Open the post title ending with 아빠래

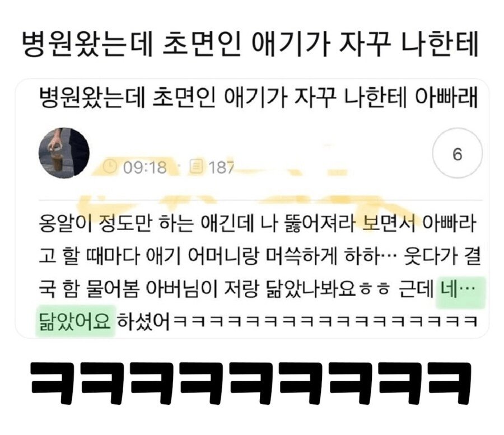pos(258,97)
